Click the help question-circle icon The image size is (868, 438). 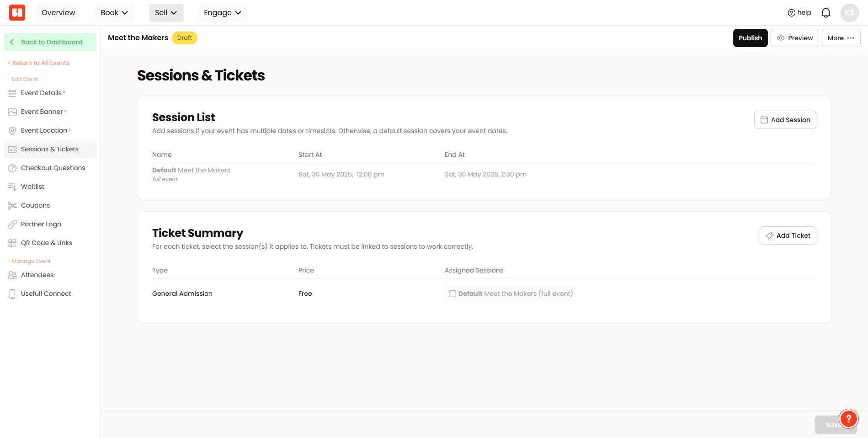[791, 13]
